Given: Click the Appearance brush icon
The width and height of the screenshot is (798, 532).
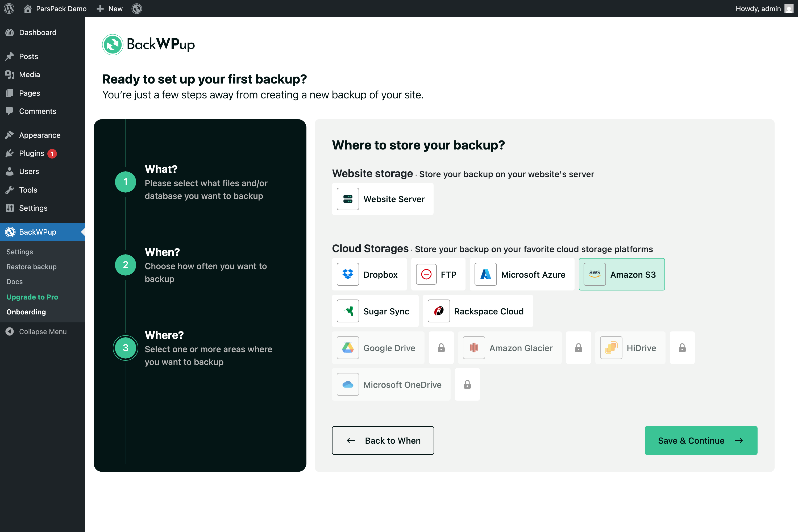Looking at the screenshot, I should (x=10, y=135).
